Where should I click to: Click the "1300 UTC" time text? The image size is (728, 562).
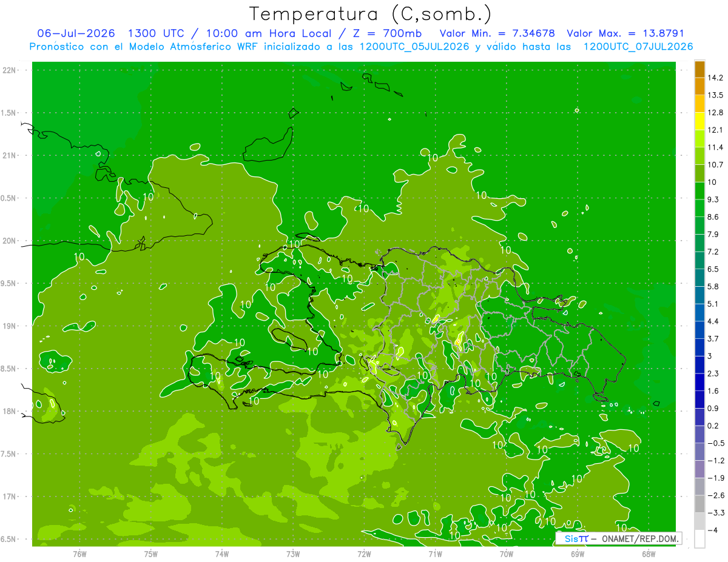click(x=157, y=33)
